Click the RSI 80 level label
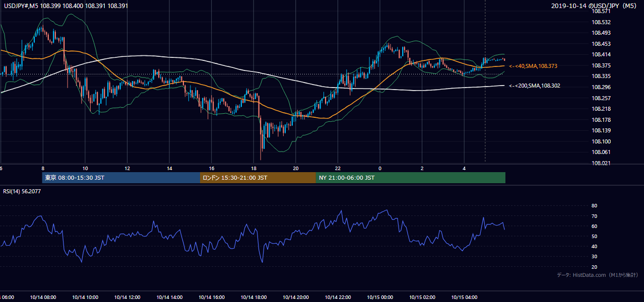The height and width of the screenshot is (302, 644). [594, 206]
